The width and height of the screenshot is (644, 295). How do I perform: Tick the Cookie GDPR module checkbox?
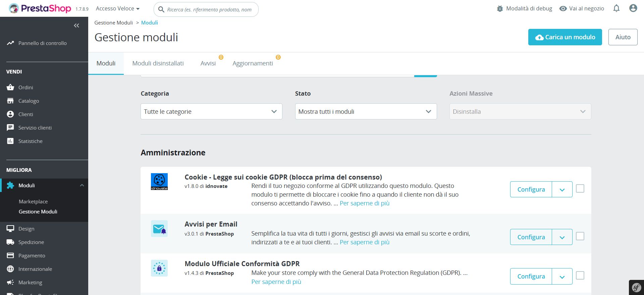pos(580,189)
